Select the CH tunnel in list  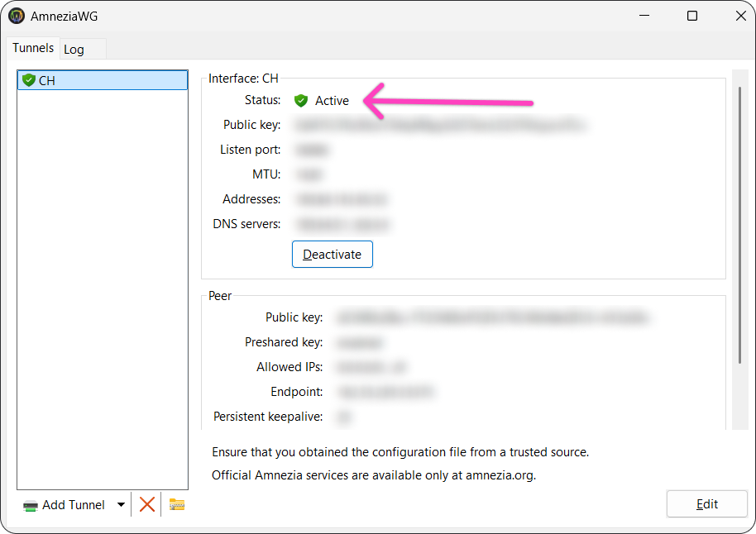point(103,80)
